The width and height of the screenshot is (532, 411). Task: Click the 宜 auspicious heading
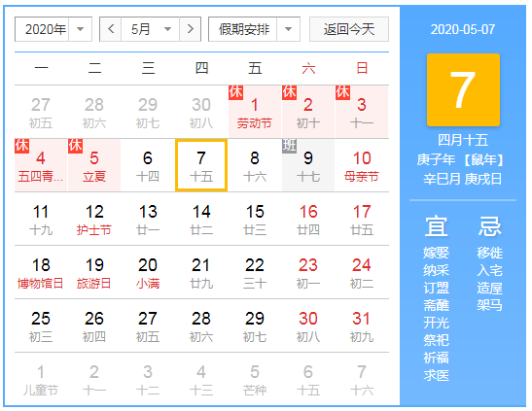pyautogui.click(x=437, y=226)
